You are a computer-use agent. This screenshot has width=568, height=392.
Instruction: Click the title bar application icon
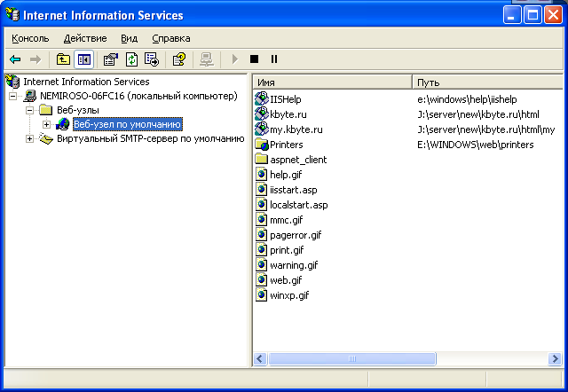click(12, 15)
